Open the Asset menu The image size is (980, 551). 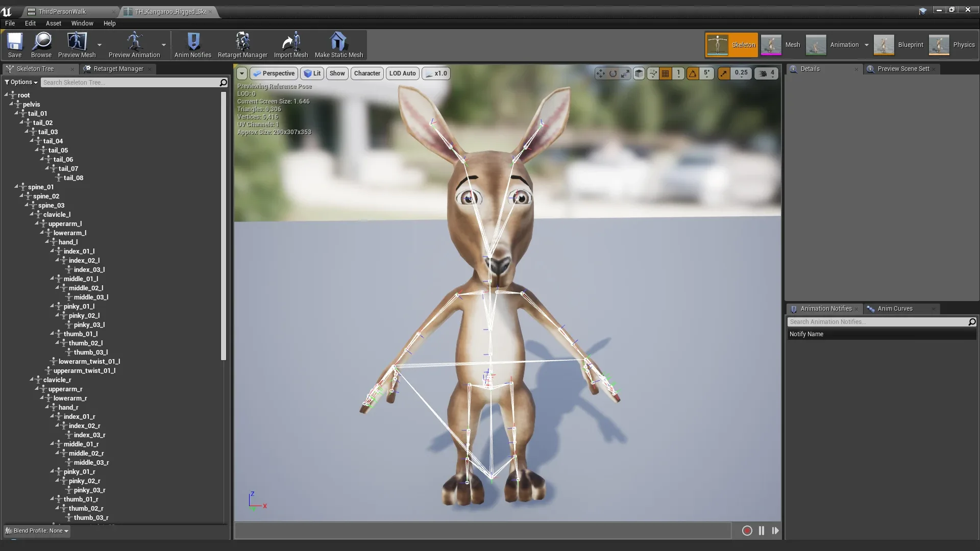pyautogui.click(x=53, y=23)
